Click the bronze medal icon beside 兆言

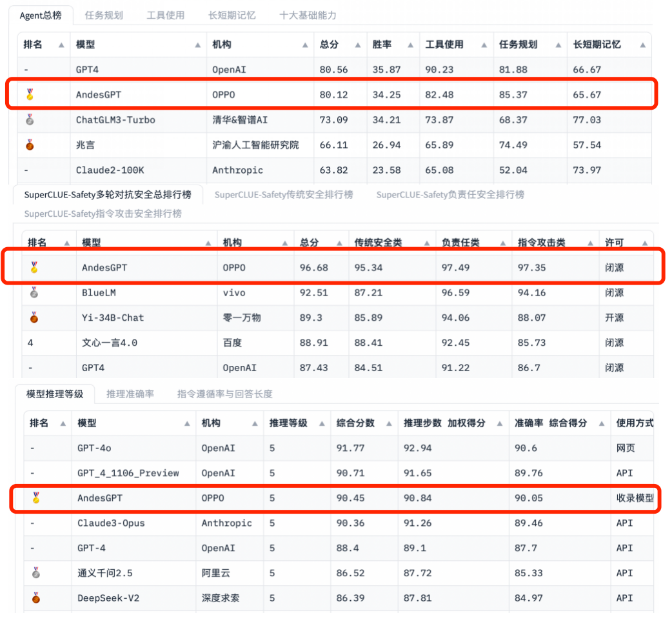pyautogui.click(x=30, y=145)
